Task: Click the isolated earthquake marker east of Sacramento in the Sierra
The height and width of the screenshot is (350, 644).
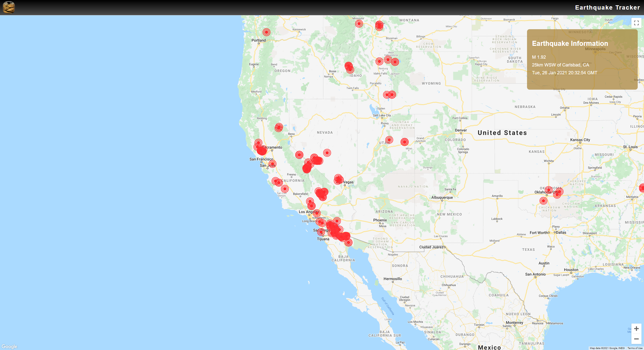Action: coord(299,155)
